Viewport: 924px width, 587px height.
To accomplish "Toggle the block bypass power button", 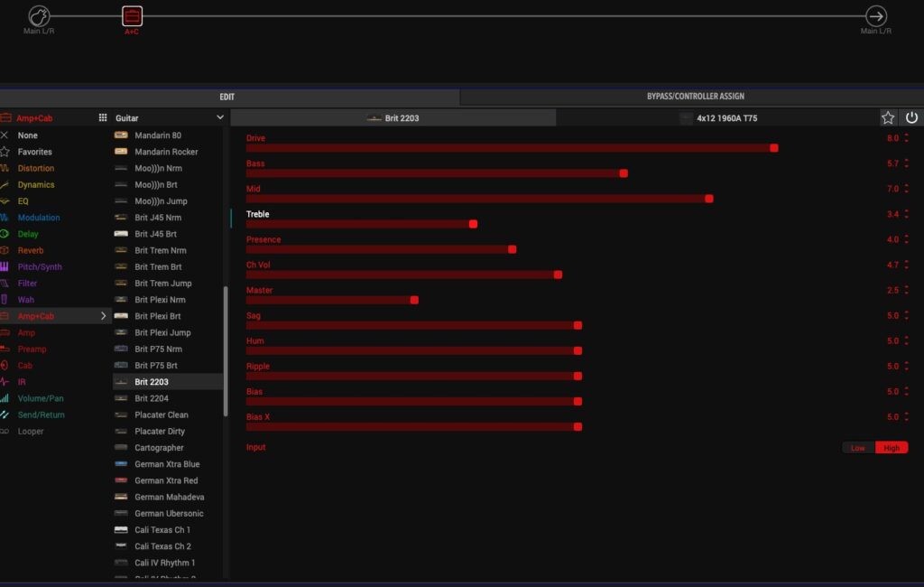I will click(x=911, y=118).
